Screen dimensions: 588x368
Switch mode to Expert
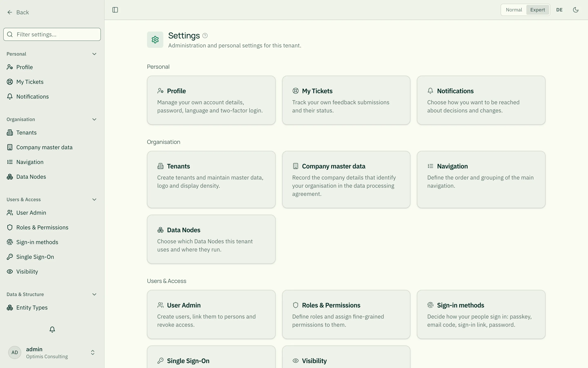(537, 10)
